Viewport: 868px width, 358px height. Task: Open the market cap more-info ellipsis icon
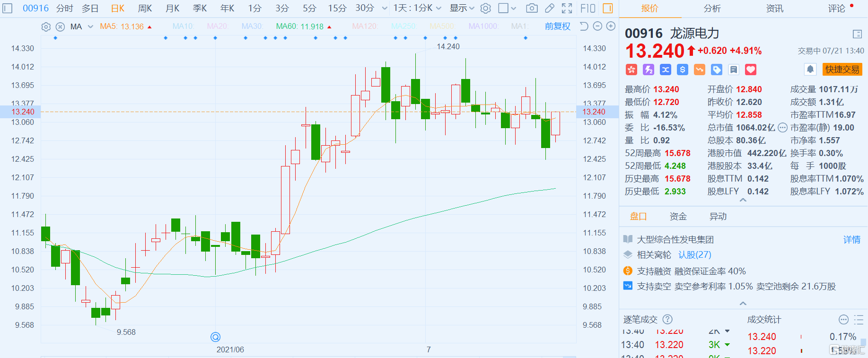(x=783, y=127)
